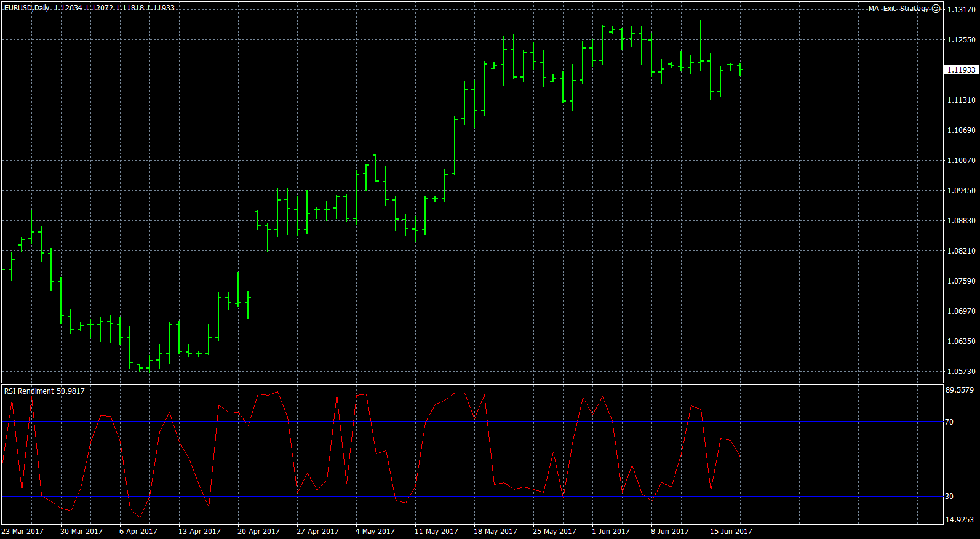Viewport: 980px width, 539px height.
Task: Click the 1.06350 price scale label
Action: [x=961, y=341]
